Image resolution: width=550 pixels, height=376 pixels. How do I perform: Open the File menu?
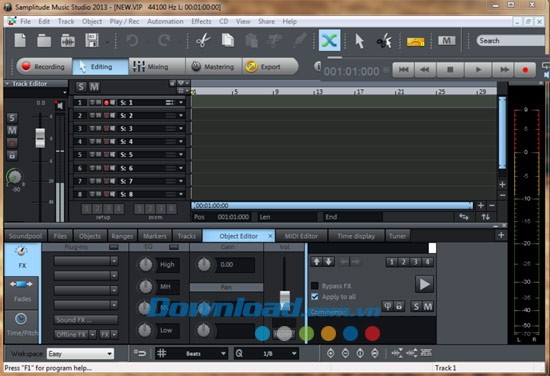click(25, 21)
